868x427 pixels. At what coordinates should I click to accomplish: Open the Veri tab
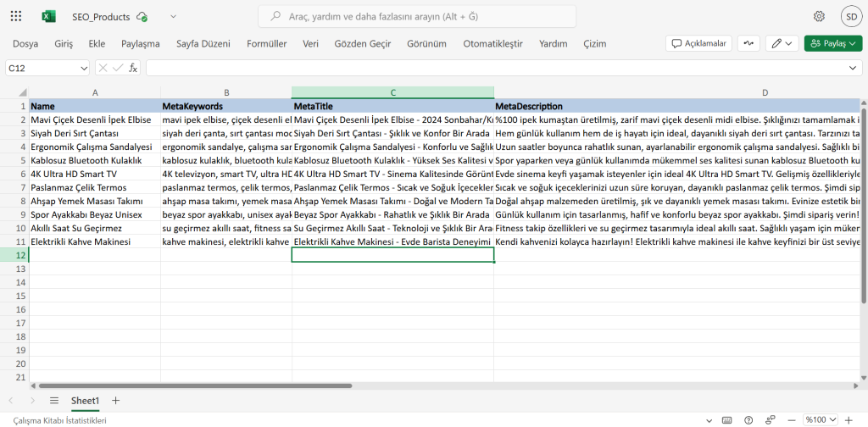pyautogui.click(x=310, y=44)
